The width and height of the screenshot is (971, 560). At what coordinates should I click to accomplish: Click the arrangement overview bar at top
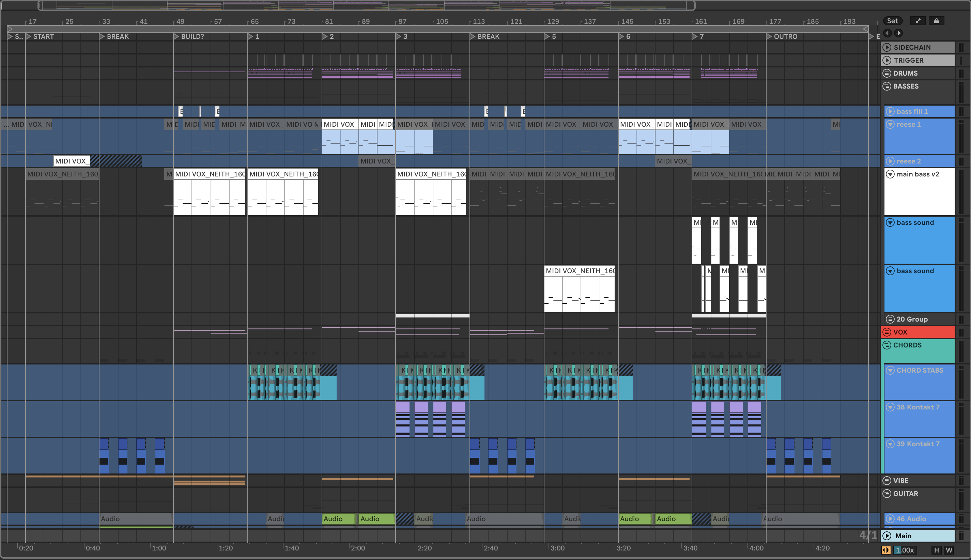(367, 5)
